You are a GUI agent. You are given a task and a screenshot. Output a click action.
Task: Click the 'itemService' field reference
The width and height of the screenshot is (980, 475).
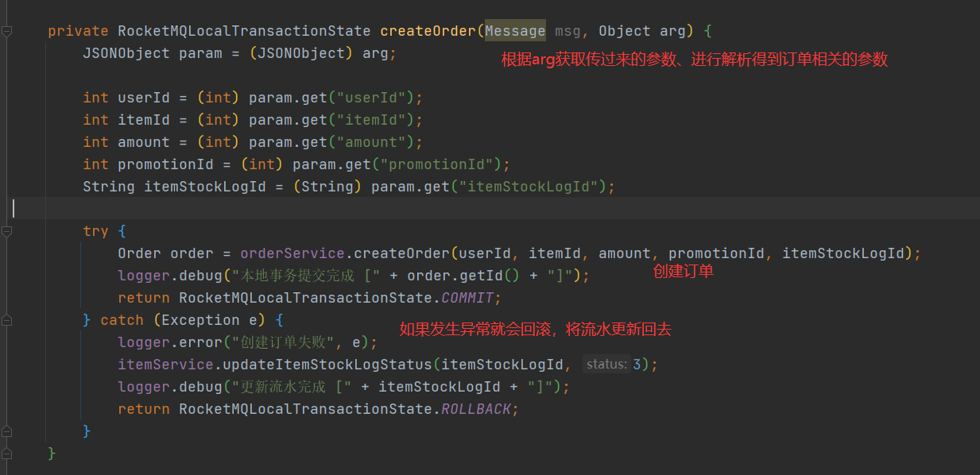pyautogui.click(x=165, y=365)
